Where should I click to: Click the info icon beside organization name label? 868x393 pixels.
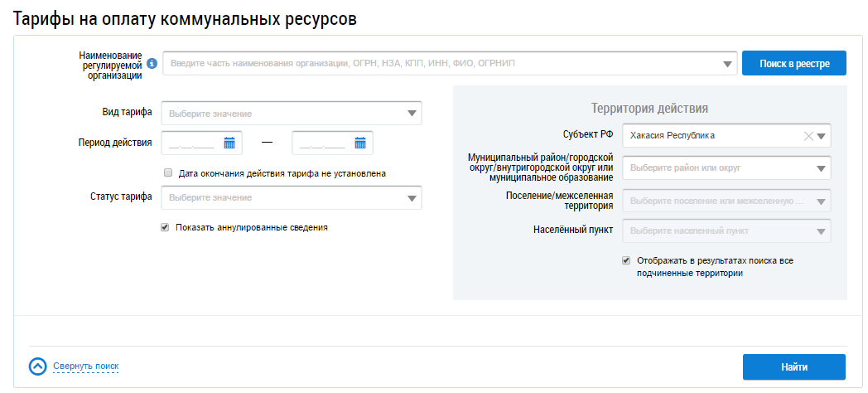(152, 63)
